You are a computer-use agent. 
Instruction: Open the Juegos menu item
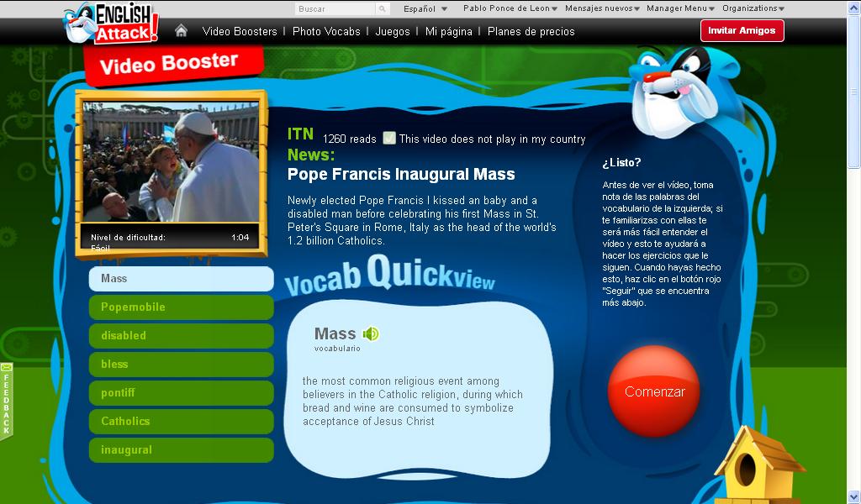pos(393,32)
